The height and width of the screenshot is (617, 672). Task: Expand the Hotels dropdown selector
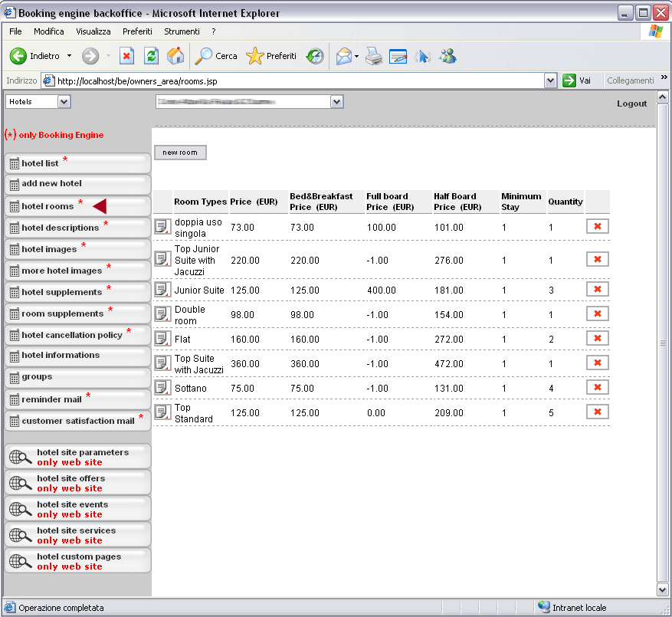(x=64, y=101)
